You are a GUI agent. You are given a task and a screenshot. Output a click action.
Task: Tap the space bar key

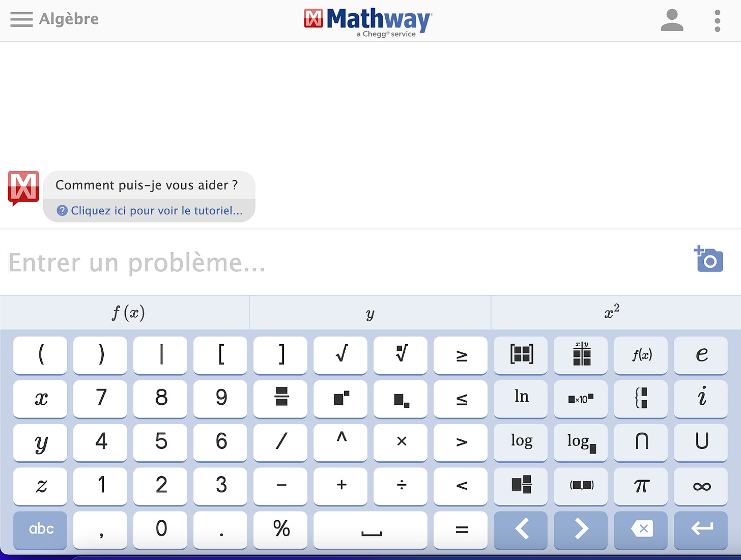[x=370, y=530]
